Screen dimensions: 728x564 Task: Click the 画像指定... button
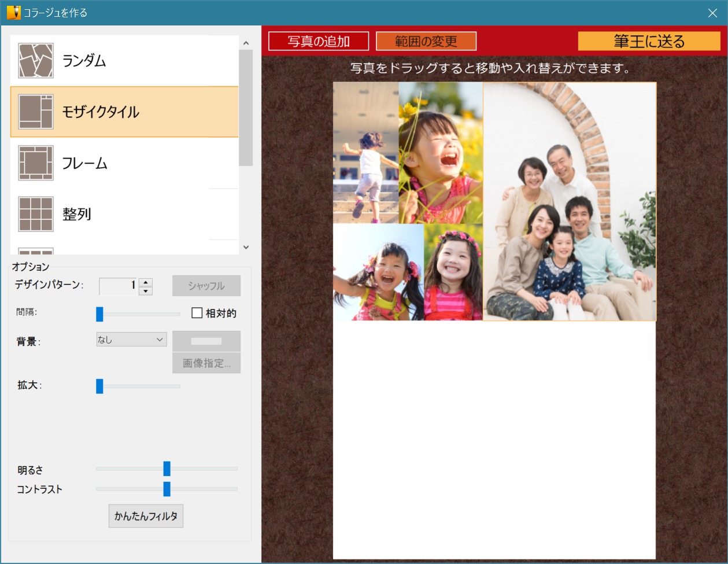pos(206,363)
